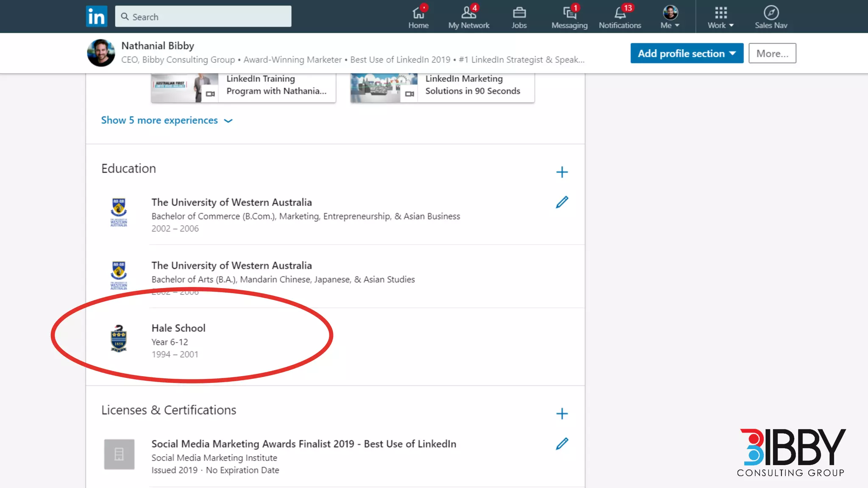The image size is (868, 488).
Task: Add new Licenses & Certifications plus icon
Action: 562,413
